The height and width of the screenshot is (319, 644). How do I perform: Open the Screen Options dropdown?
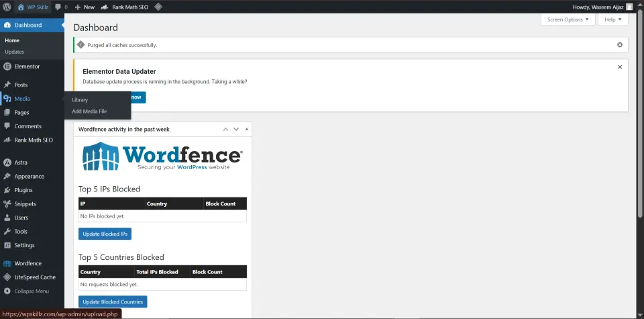(x=568, y=19)
